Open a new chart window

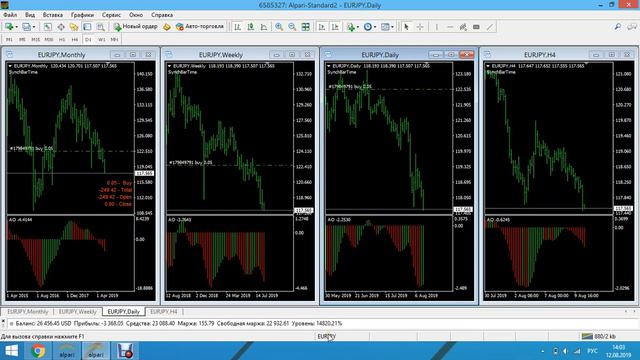point(9,27)
